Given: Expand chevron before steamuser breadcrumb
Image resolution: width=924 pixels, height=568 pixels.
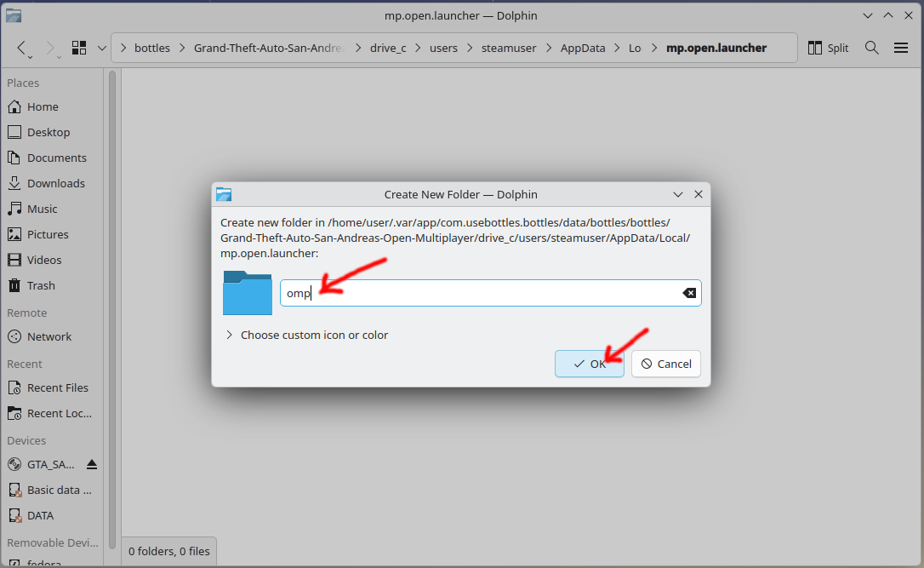Looking at the screenshot, I should (470, 48).
